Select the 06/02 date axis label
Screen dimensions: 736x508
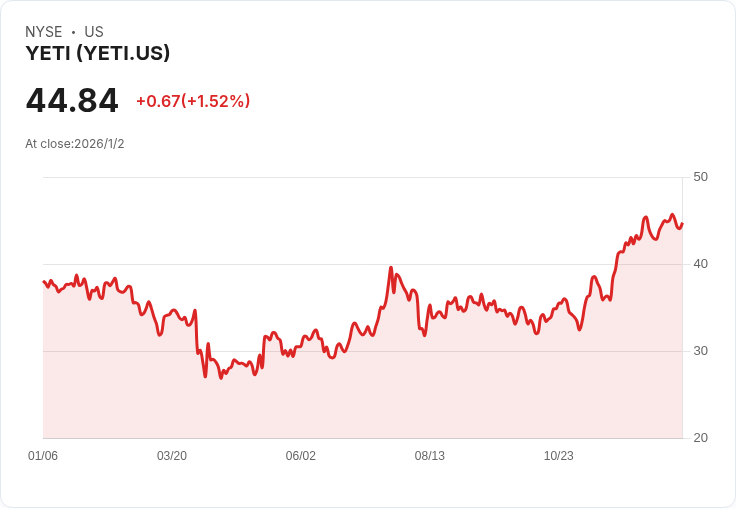[300, 455]
